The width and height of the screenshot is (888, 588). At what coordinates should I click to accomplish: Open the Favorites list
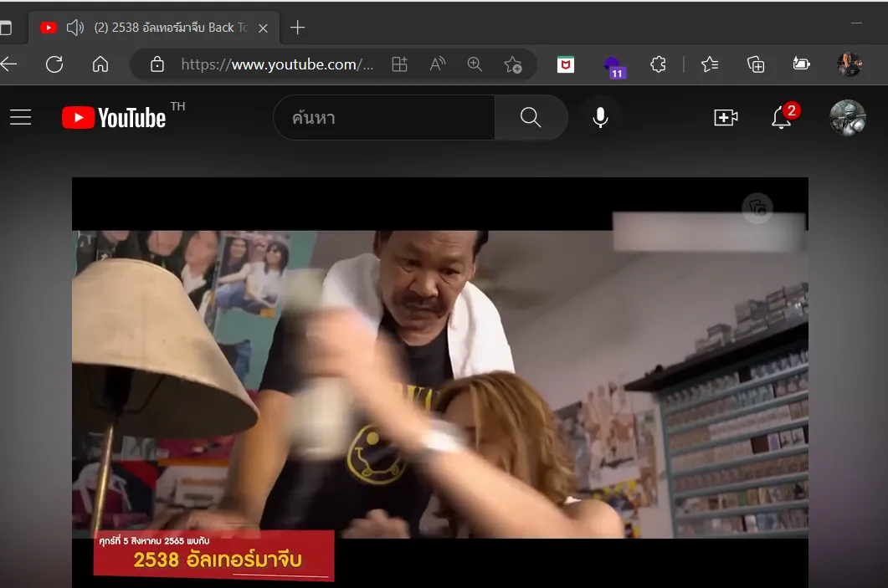click(x=710, y=64)
